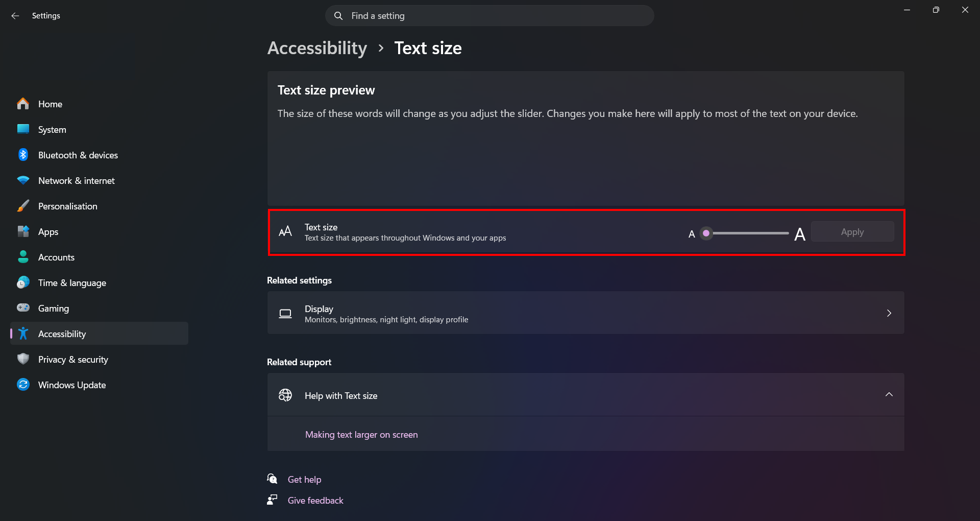Image resolution: width=980 pixels, height=521 pixels.
Task: Click the Give feedback person icon
Action: pos(272,500)
